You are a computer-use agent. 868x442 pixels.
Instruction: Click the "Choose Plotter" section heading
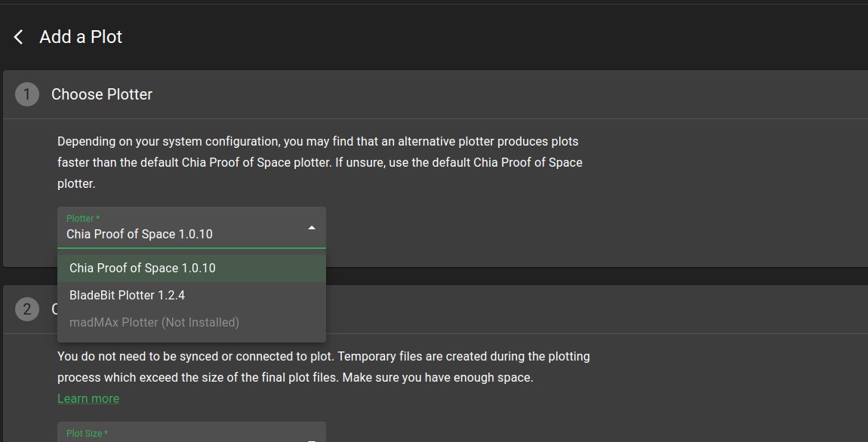point(102,94)
